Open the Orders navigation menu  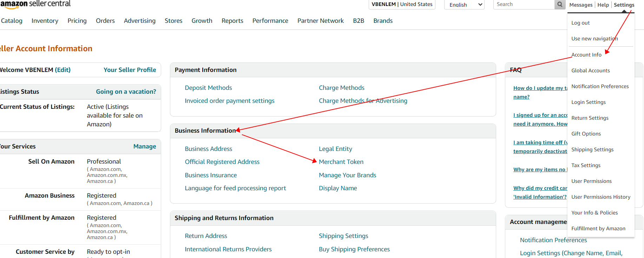click(x=105, y=21)
